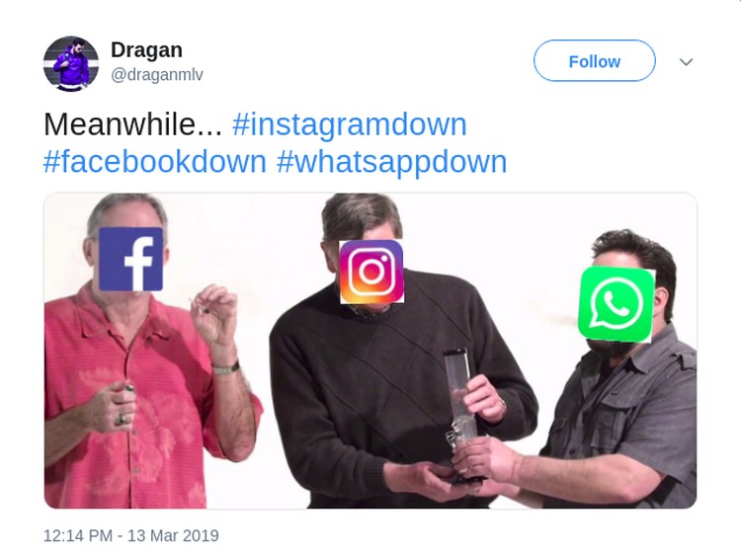Visit the Dragan display name profile
This screenshot has height=560, width=741.
pyautogui.click(x=146, y=50)
